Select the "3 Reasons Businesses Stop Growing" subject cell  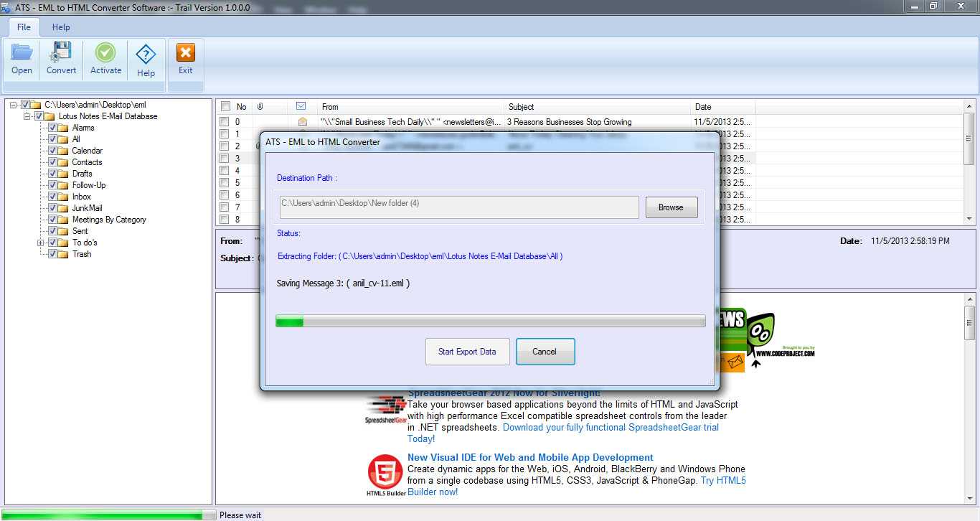click(x=570, y=122)
